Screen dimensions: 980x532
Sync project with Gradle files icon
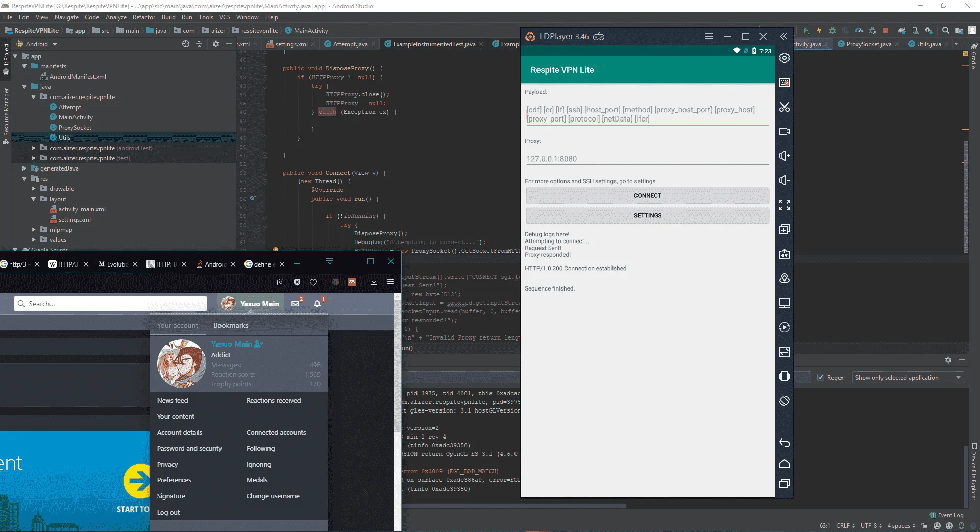[902, 31]
